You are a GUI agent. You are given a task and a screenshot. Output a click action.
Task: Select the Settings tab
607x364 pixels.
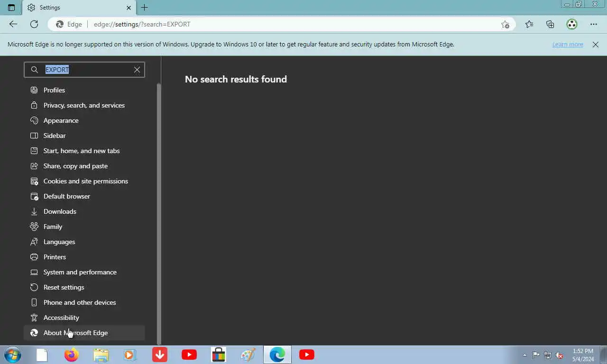pos(78,8)
